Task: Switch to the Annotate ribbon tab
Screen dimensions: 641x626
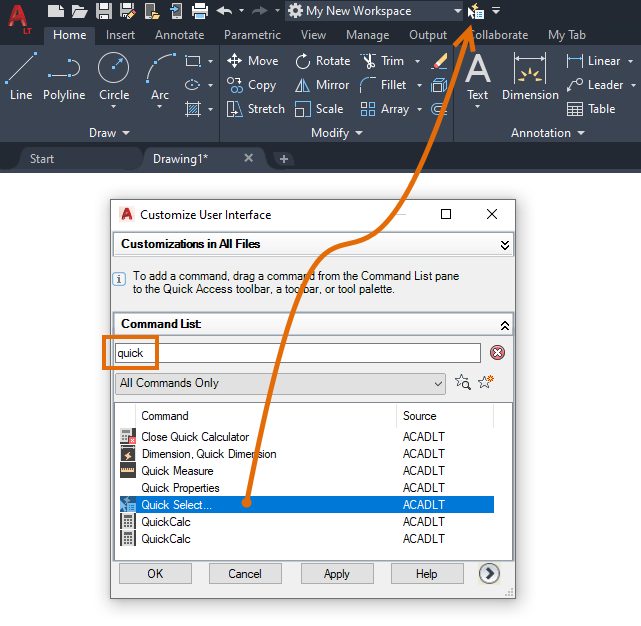Action: pyautogui.click(x=179, y=35)
